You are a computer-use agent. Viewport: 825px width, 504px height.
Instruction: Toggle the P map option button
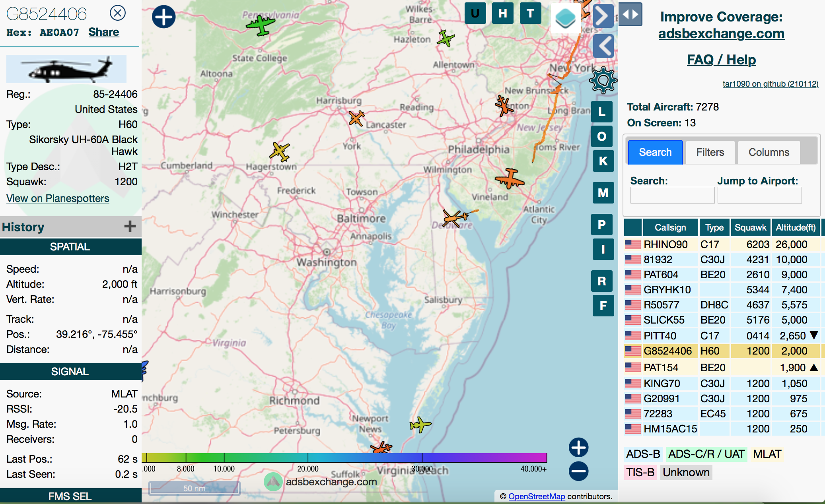[x=602, y=225]
